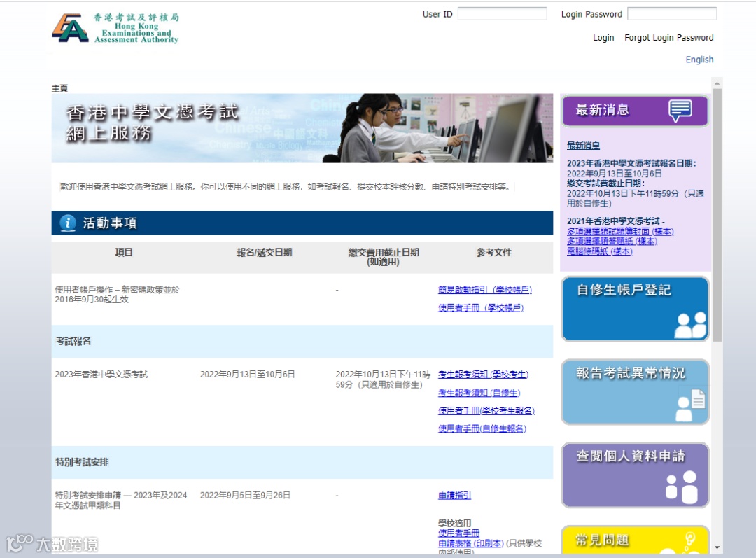Click the scrollbar down arrow
This screenshot has width=756, height=558.
pos(717,548)
